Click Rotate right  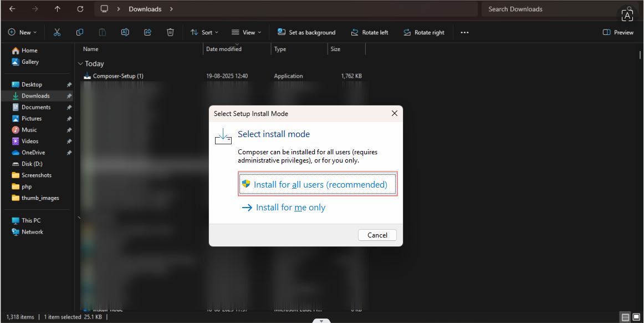tap(424, 33)
